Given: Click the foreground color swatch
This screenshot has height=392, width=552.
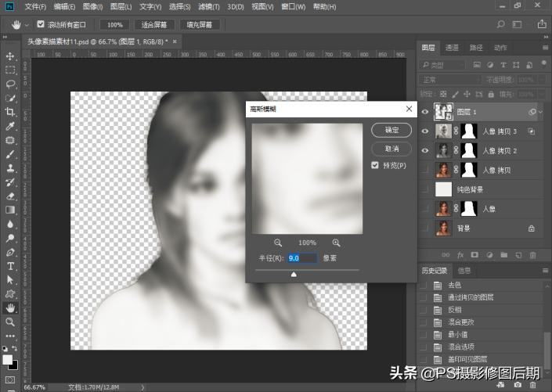Looking at the screenshot, I should pos(7,359).
